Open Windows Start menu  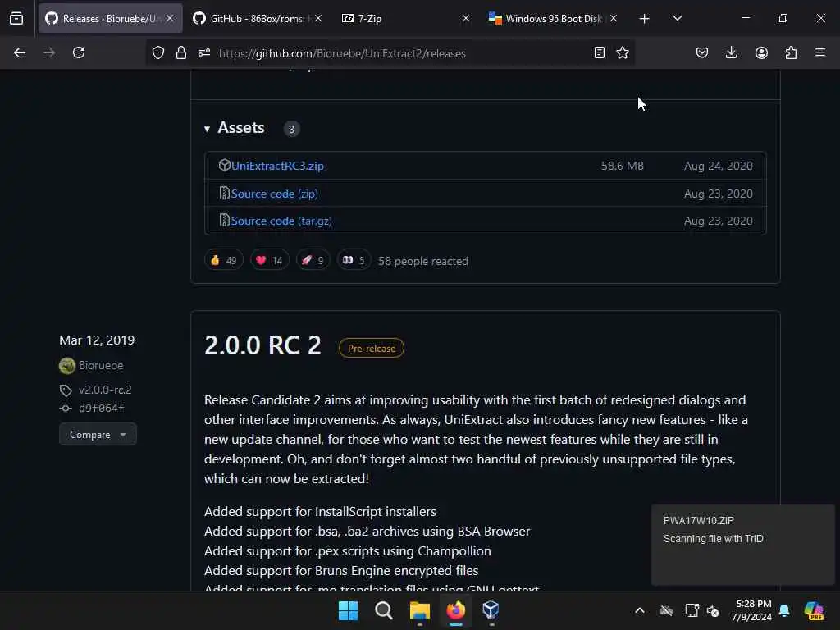click(348, 610)
